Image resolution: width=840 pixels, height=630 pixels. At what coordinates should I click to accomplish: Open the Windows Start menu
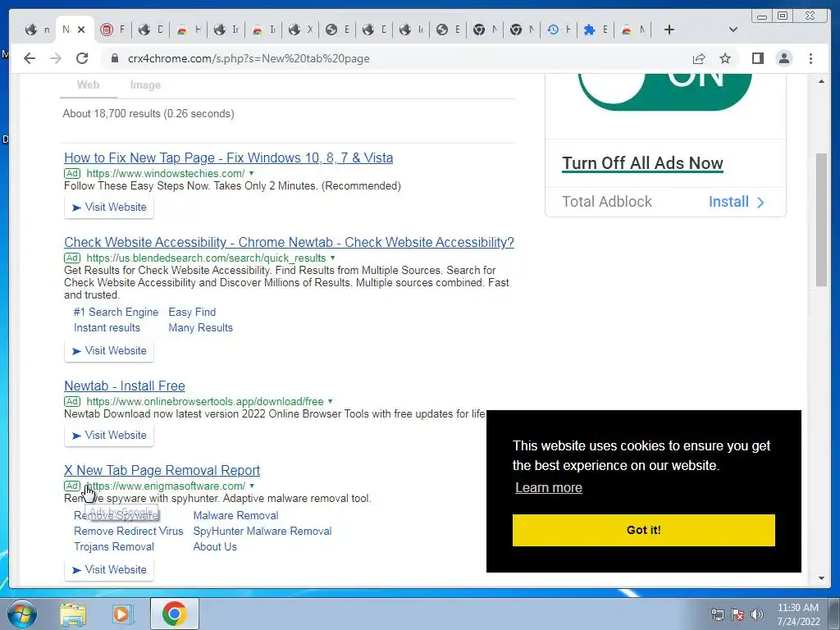point(22,614)
